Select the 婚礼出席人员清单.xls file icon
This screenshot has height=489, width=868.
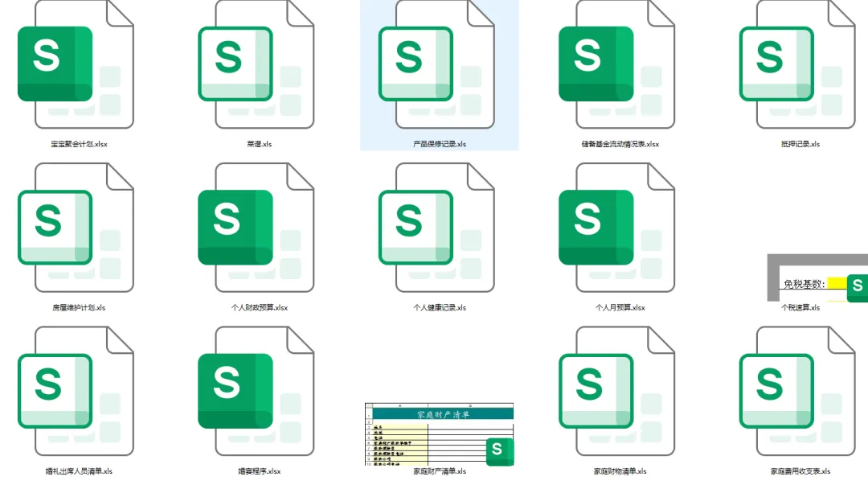coord(76,391)
